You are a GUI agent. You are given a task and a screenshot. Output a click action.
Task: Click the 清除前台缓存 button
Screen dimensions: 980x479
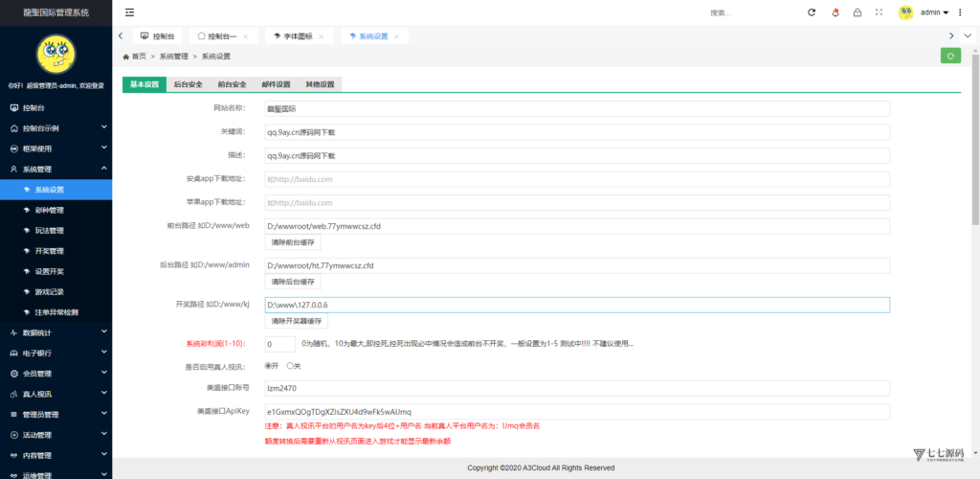click(x=293, y=242)
